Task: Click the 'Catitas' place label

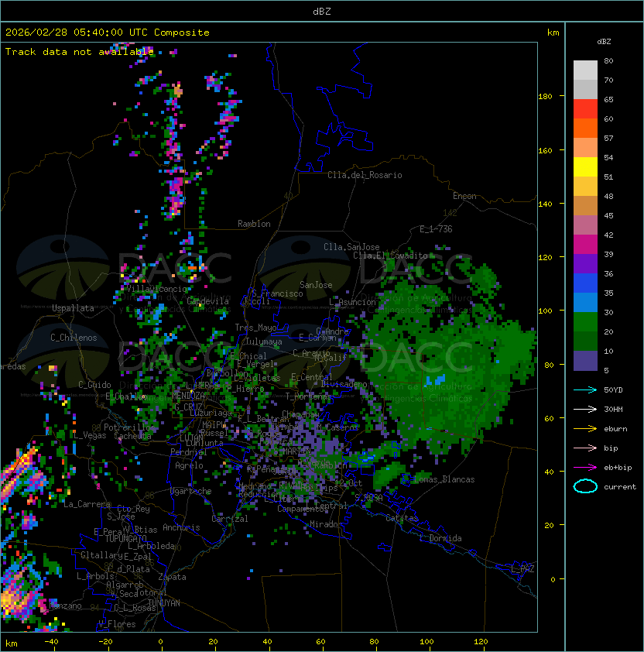Action: [x=402, y=518]
